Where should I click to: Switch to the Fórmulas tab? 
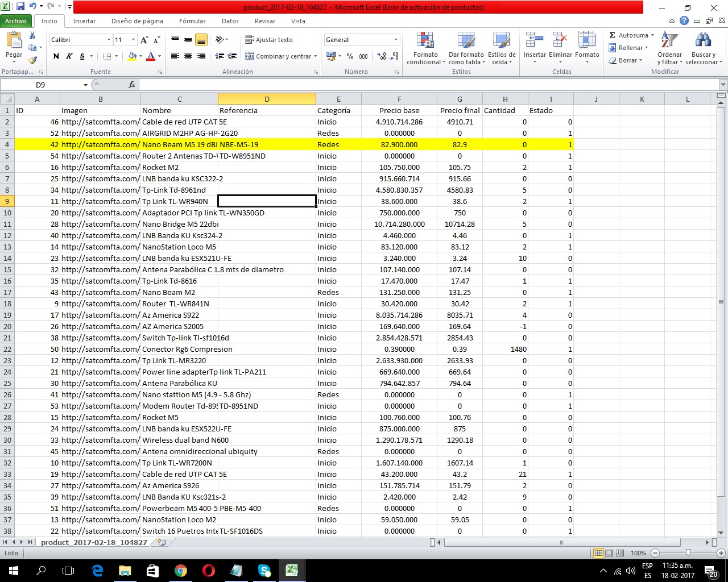pyautogui.click(x=192, y=21)
